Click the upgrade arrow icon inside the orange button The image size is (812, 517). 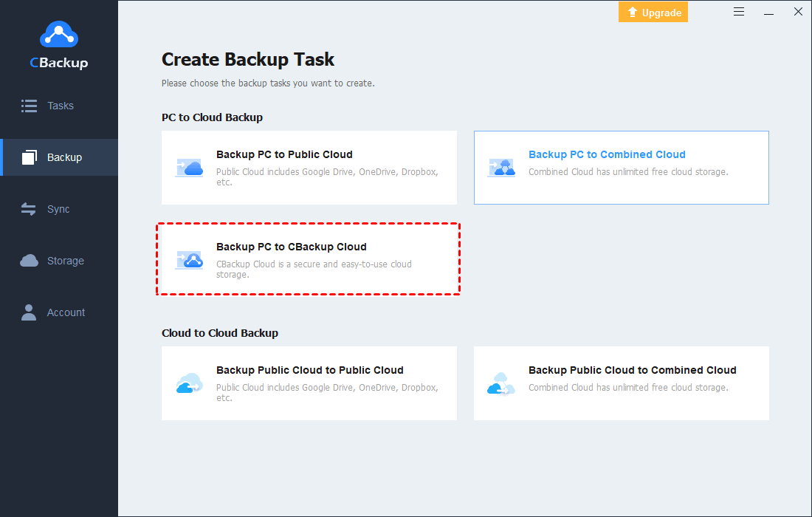[x=633, y=12]
